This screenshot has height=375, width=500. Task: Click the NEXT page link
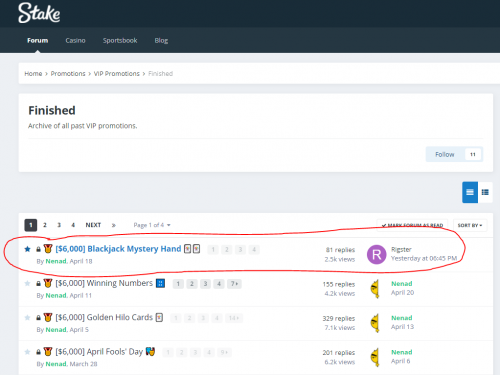point(93,225)
